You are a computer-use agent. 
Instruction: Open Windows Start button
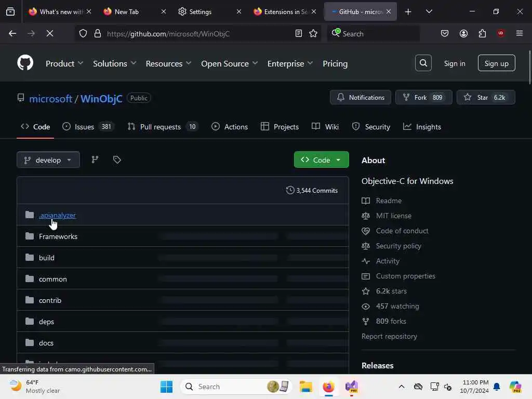click(x=166, y=387)
